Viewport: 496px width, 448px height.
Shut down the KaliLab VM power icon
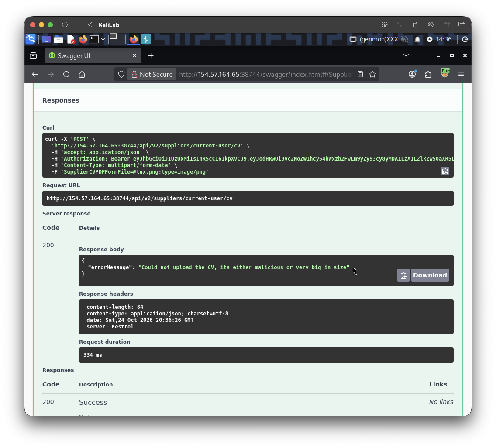(65, 25)
